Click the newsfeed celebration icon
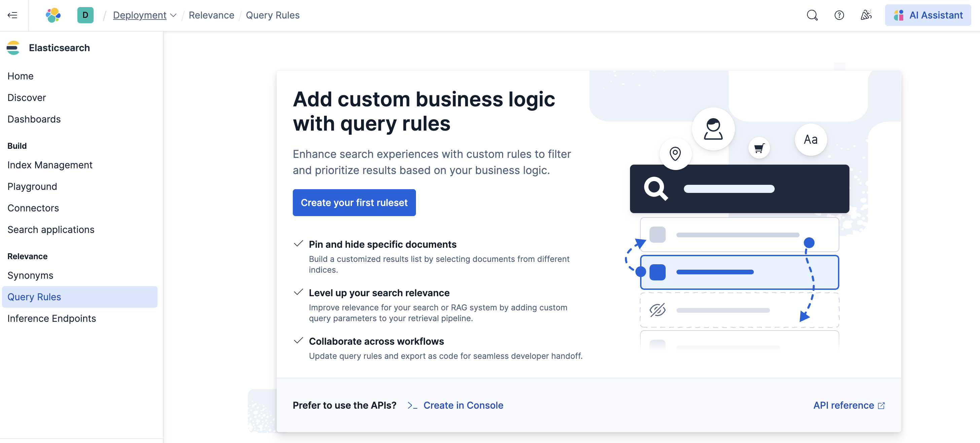Screen dimensions: 980x443 click(x=866, y=15)
